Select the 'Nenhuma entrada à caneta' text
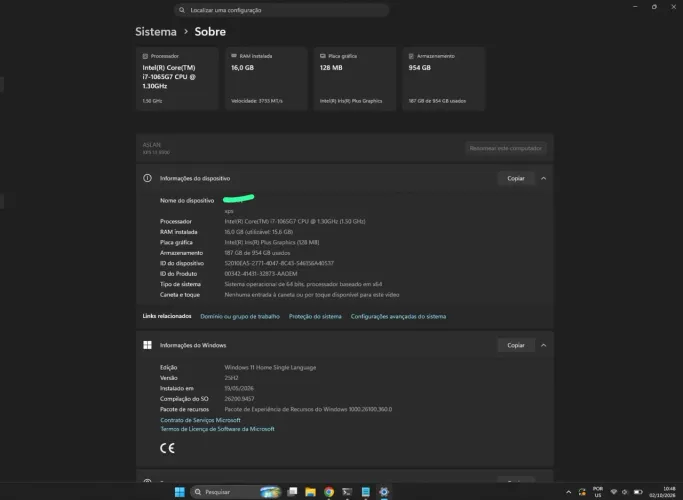Viewport: 683px width, 500px height. pyautogui.click(x=311, y=295)
